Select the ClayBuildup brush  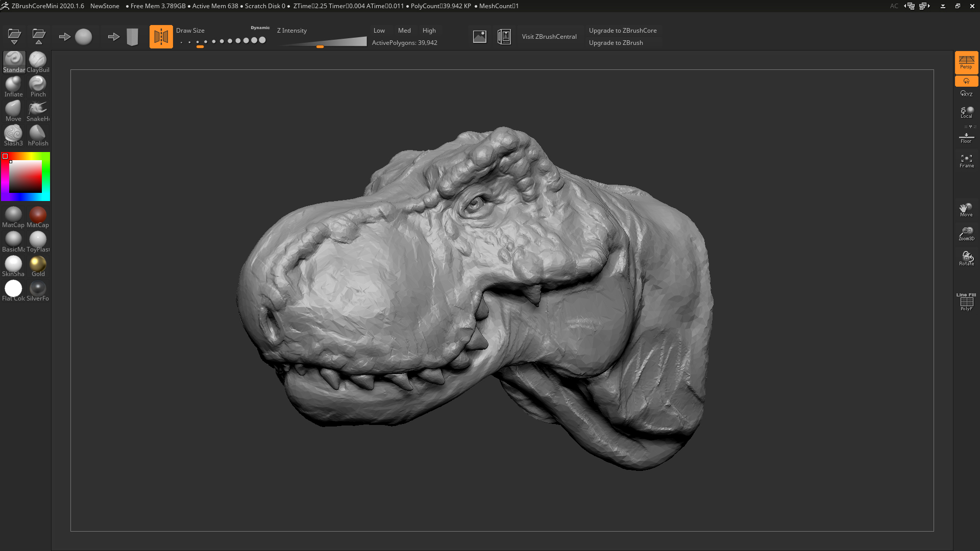click(38, 62)
